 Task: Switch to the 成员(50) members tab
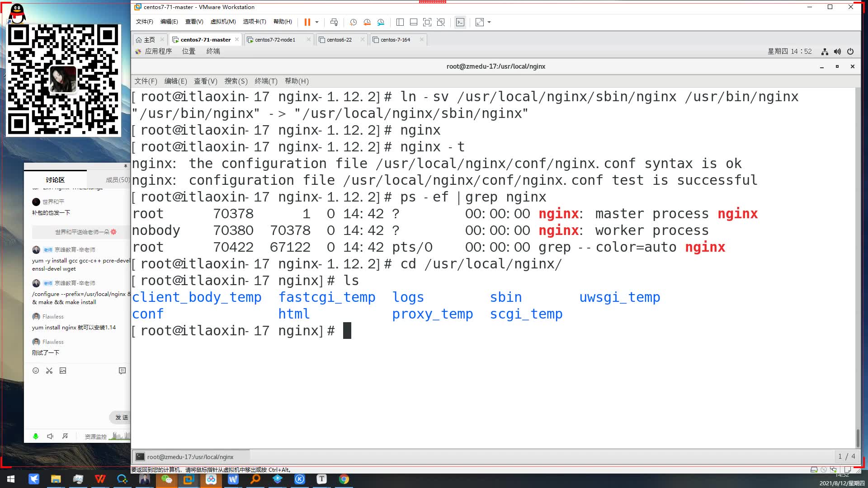118,180
